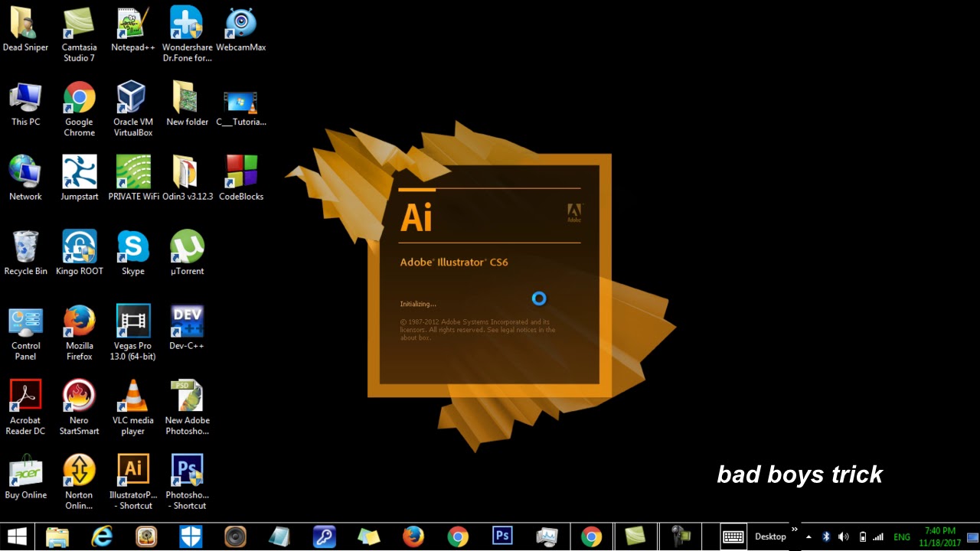Select the Recycle Bin icon
980x551 pixels.
click(x=25, y=253)
